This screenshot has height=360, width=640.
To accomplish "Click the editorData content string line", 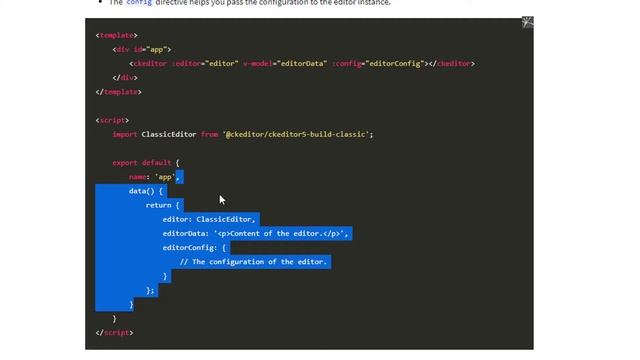I will pyautogui.click(x=256, y=234).
